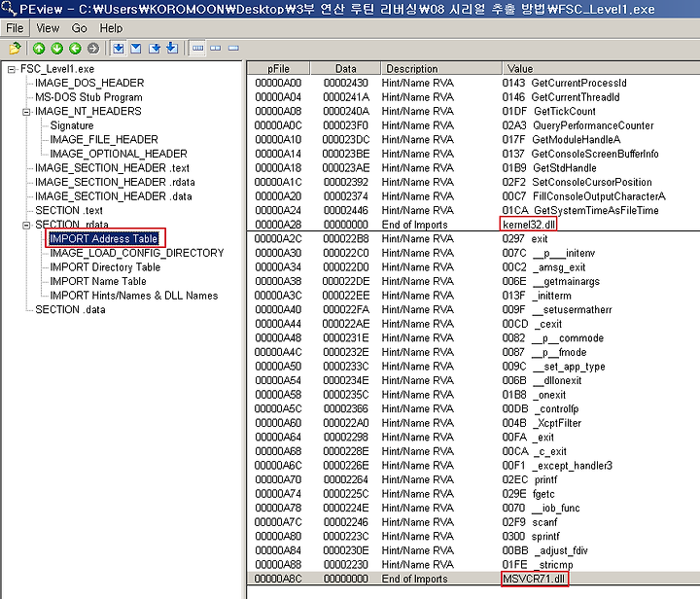Select the single-segment width toolbar icon
Screen dimensions: 700x599
233,49
